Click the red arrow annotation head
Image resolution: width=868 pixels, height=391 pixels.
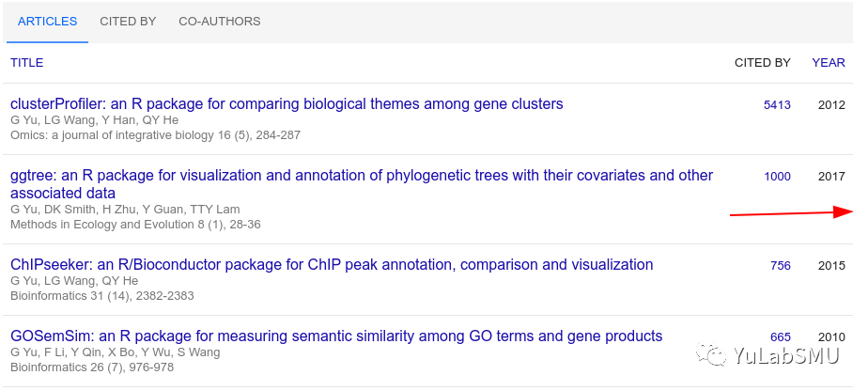click(845, 211)
